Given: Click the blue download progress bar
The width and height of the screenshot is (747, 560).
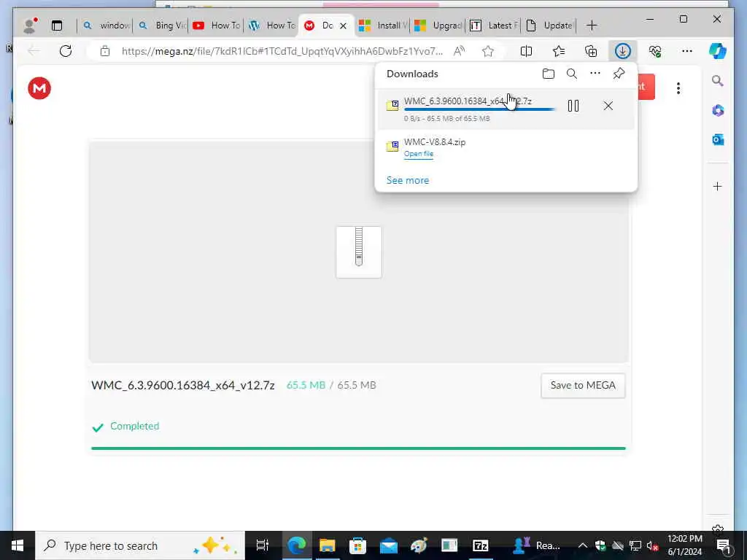Looking at the screenshot, I should pos(480,109).
